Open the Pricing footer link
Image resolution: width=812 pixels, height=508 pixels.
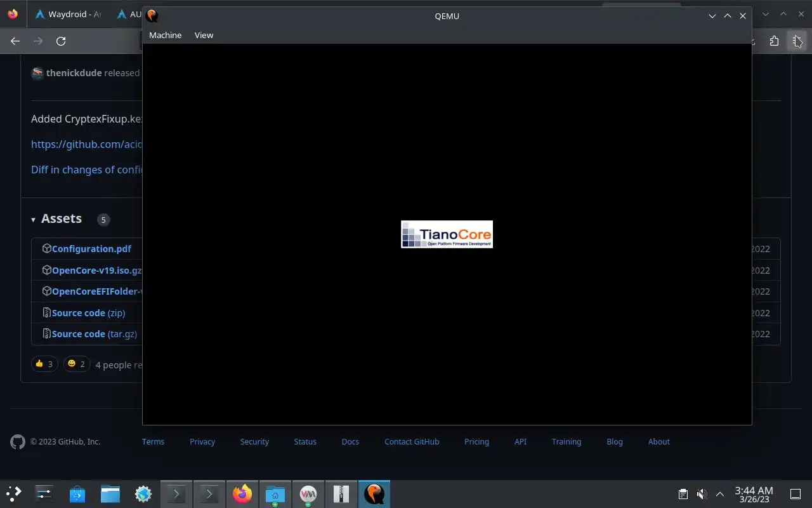click(x=476, y=442)
